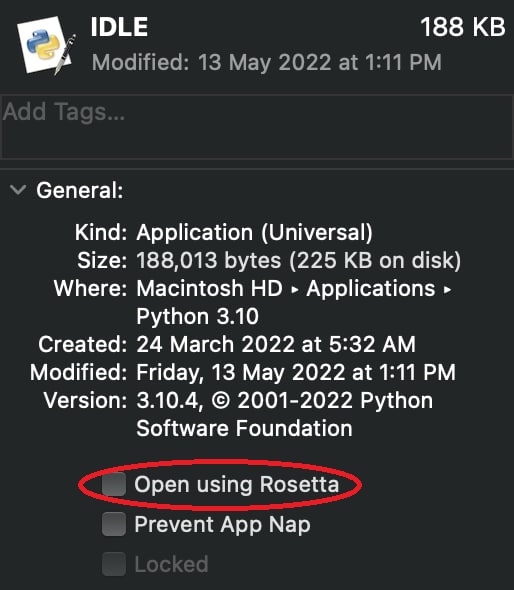
Task: Click the path arrow after Applications
Action: tap(447, 290)
